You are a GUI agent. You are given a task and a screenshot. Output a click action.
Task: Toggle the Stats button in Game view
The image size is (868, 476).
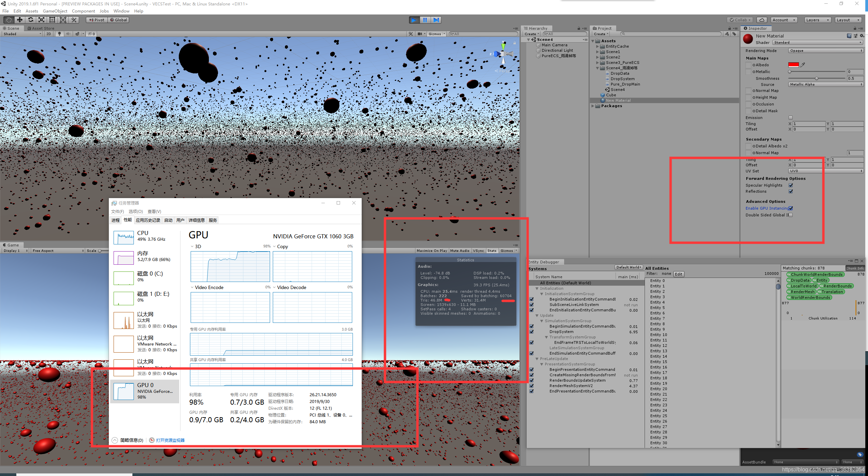492,251
